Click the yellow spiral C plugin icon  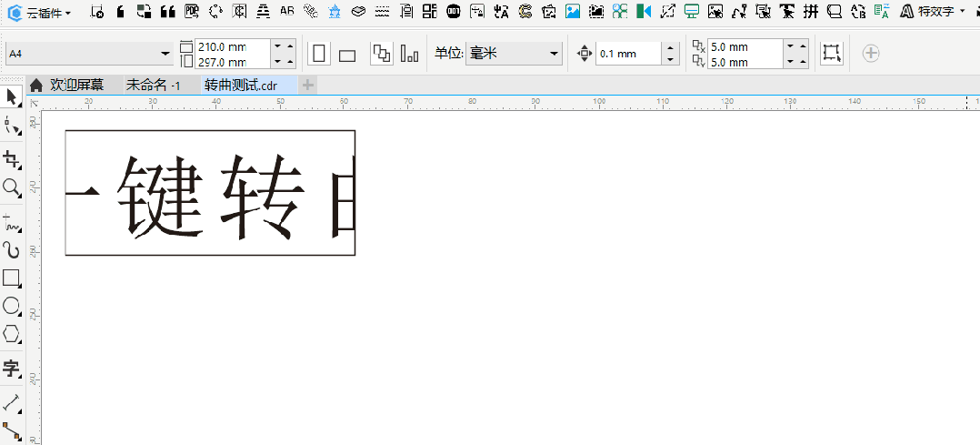click(525, 11)
